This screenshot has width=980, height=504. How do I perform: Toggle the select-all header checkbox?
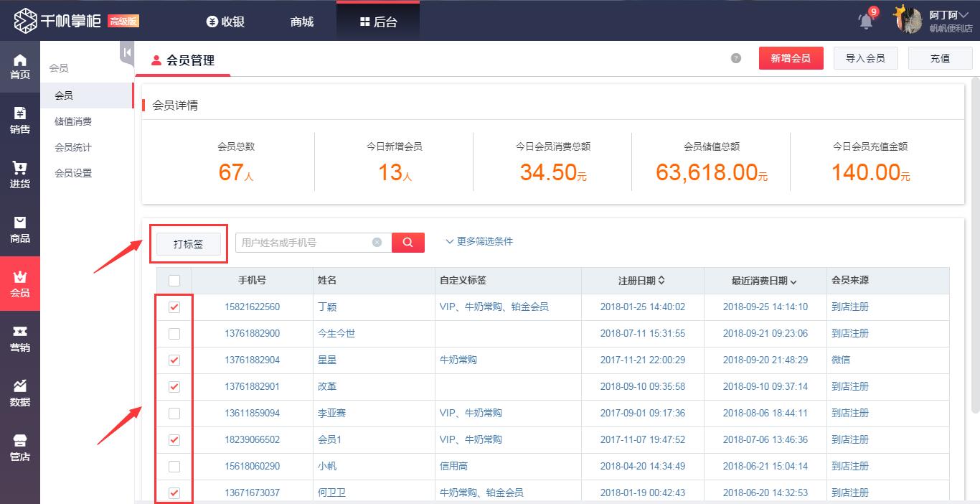[174, 281]
